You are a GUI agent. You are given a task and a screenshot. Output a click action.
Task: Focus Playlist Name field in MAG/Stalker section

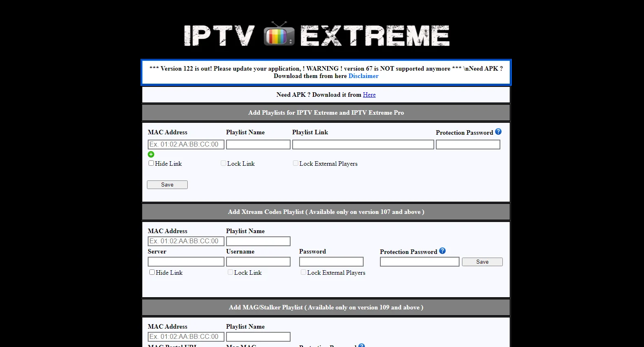point(258,337)
